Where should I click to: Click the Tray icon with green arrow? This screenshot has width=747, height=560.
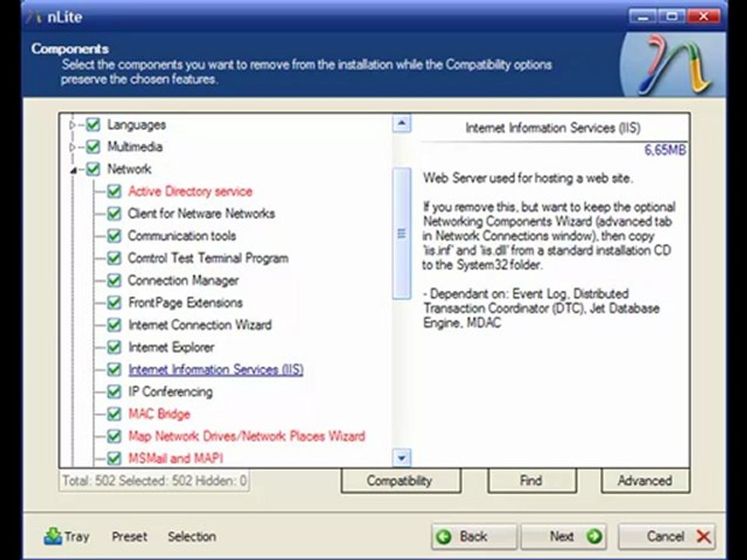coord(53,536)
